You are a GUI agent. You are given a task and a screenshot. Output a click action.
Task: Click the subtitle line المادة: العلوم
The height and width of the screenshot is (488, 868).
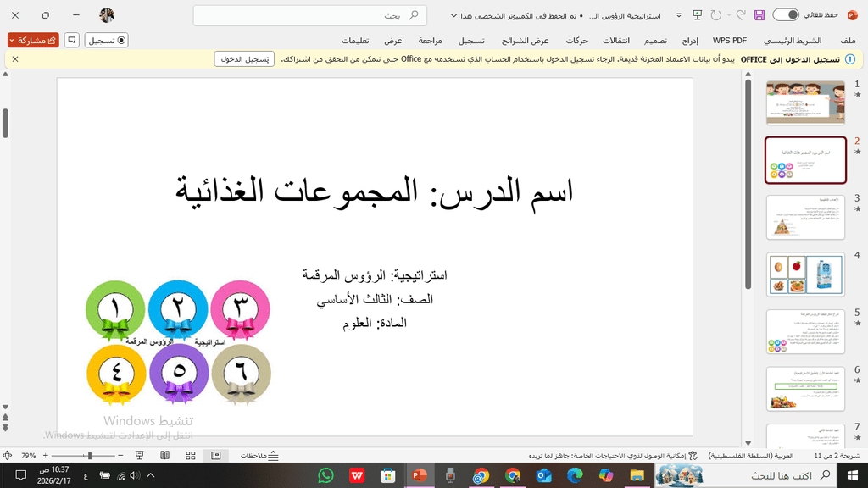click(x=374, y=323)
